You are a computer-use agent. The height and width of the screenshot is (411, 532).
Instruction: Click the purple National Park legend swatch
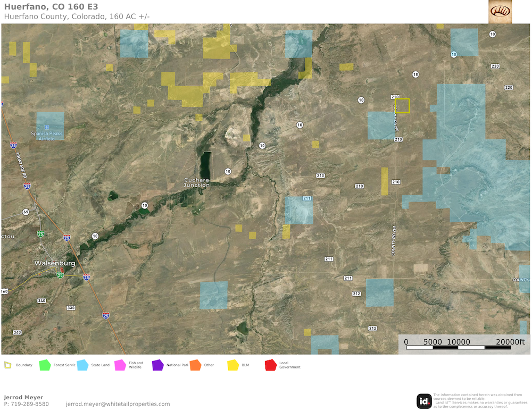tap(157, 365)
